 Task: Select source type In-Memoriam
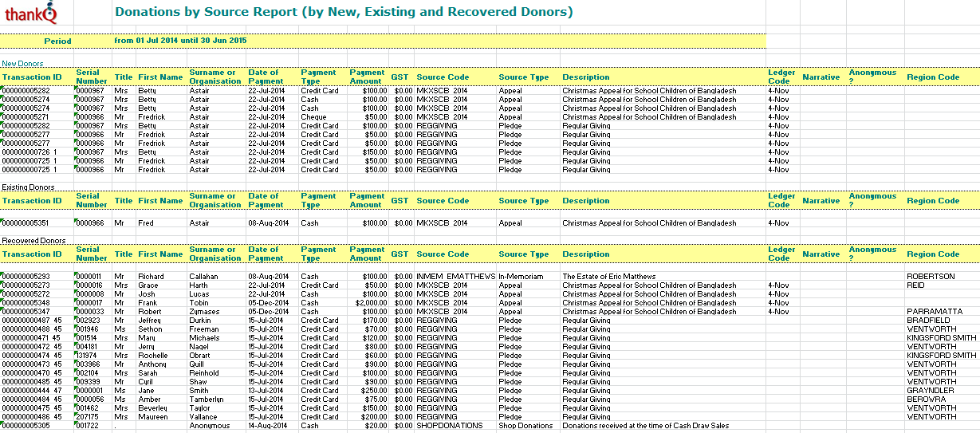tap(521, 277)
